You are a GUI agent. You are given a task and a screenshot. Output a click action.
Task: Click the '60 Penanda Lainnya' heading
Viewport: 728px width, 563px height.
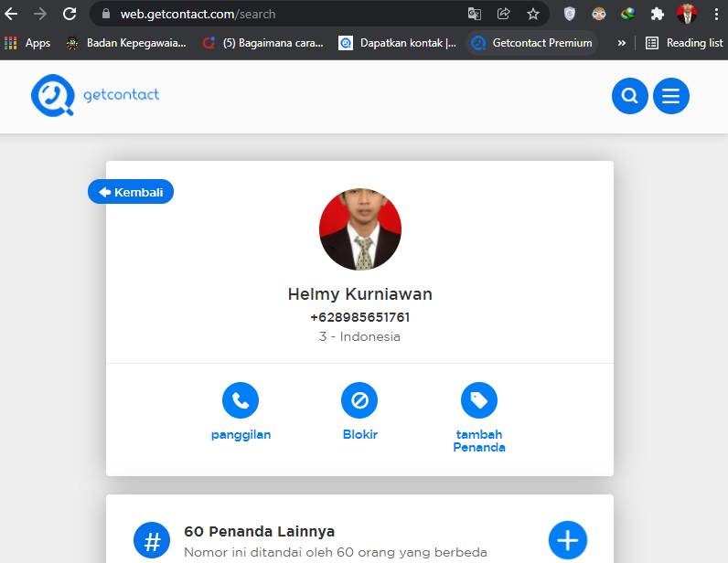point(259,531)
